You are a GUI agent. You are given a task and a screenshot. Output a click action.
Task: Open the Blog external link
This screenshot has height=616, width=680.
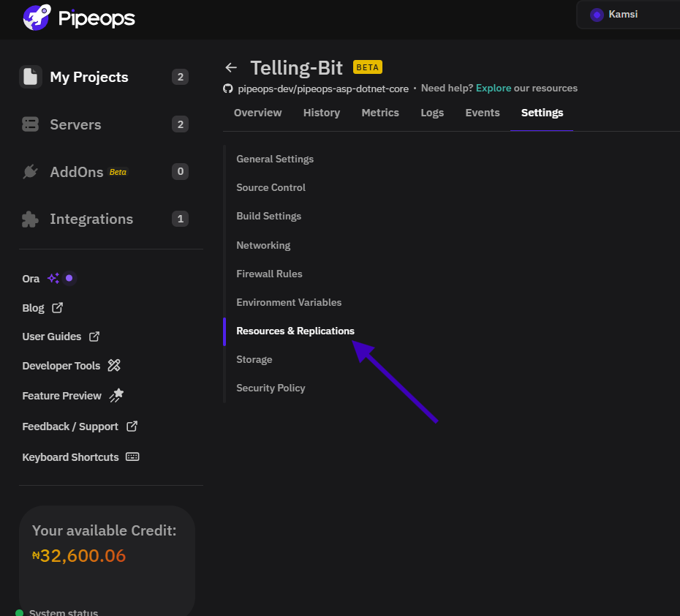click(x=42, y=308)
